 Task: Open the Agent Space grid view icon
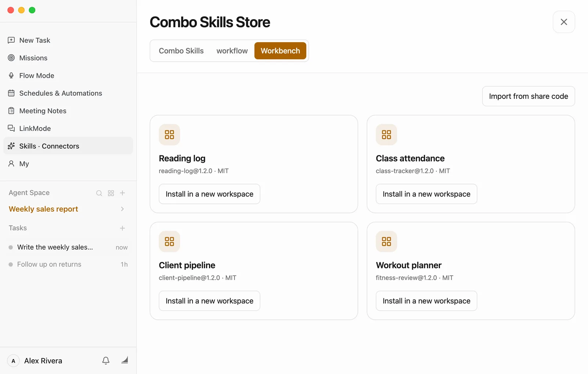pos(111,193)
